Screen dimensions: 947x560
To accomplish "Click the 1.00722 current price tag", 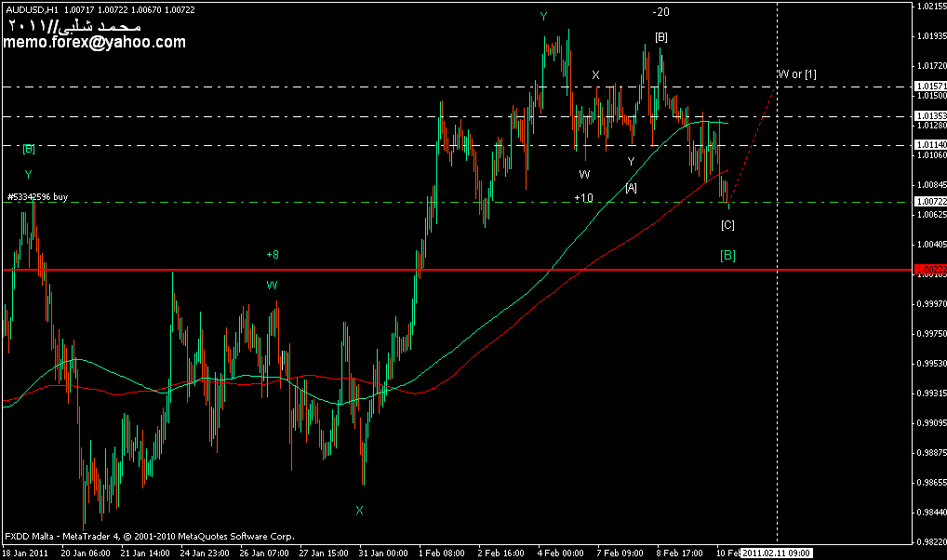I will [930, 202].
